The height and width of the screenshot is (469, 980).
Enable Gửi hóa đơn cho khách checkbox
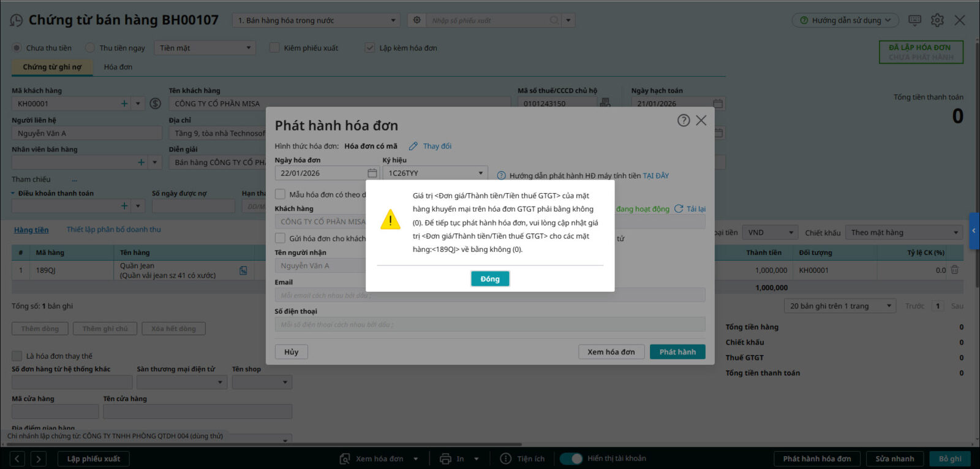tap(280, 238)
